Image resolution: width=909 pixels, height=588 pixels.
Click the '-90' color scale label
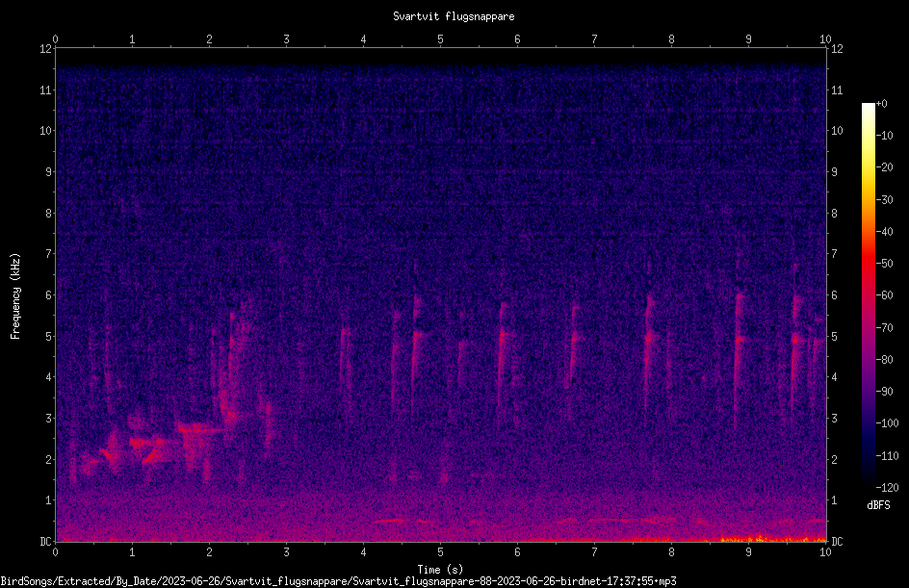(884, 392)
